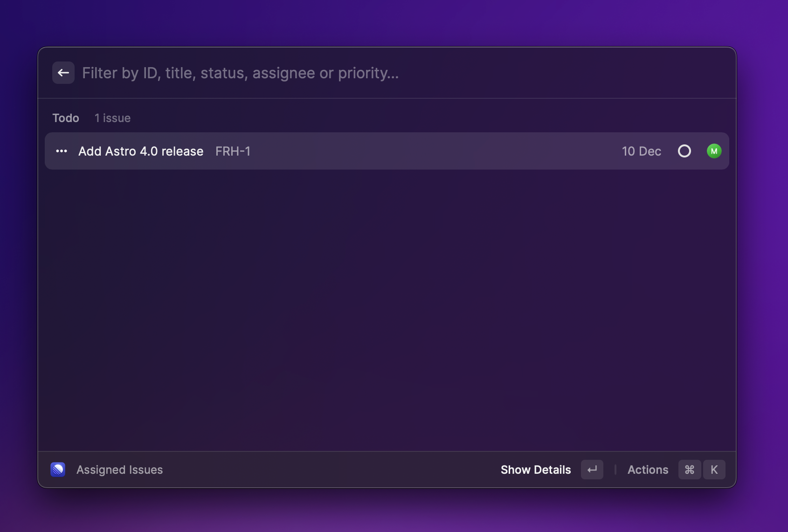The image size is (788, 532).
Task: Select the Add Astro 4.0 release issue
Action: click(141, 151)
